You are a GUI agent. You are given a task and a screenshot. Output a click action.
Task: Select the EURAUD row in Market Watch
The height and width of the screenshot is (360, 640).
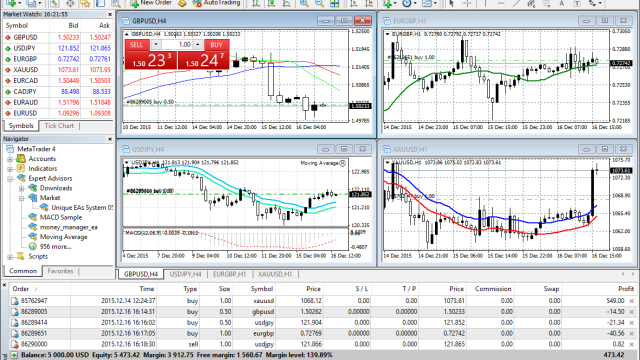[x=58, y=102]
